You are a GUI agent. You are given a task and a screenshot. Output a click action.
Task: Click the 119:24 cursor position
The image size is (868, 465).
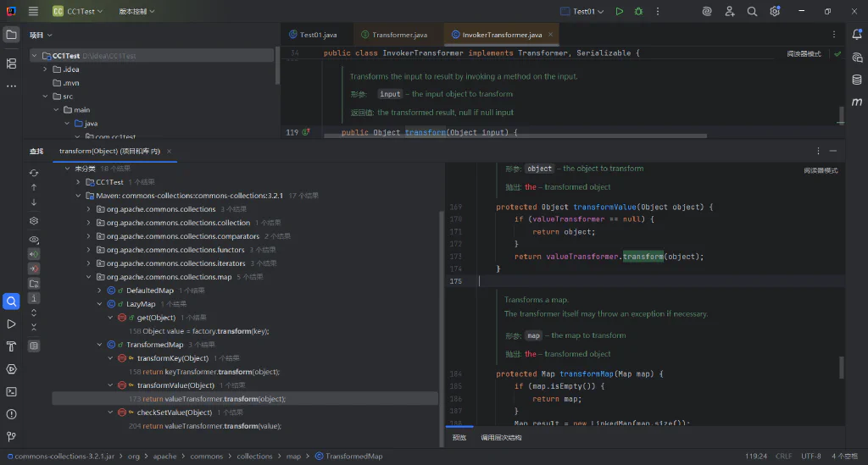[x=756, y=457]
